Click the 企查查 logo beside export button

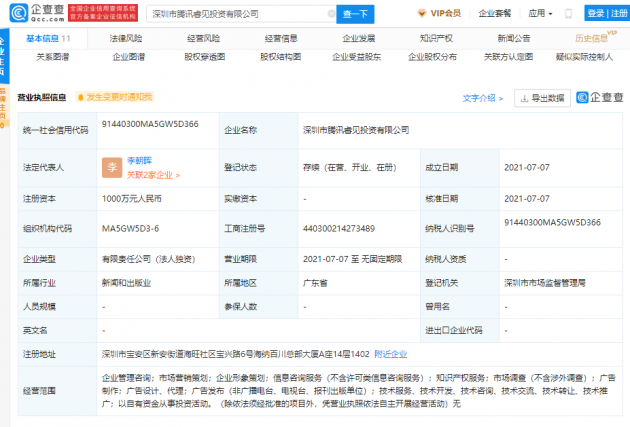[599, 97]
